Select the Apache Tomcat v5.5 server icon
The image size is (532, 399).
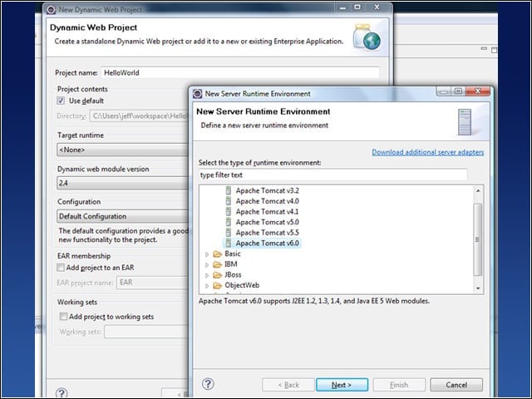point(229,233)
